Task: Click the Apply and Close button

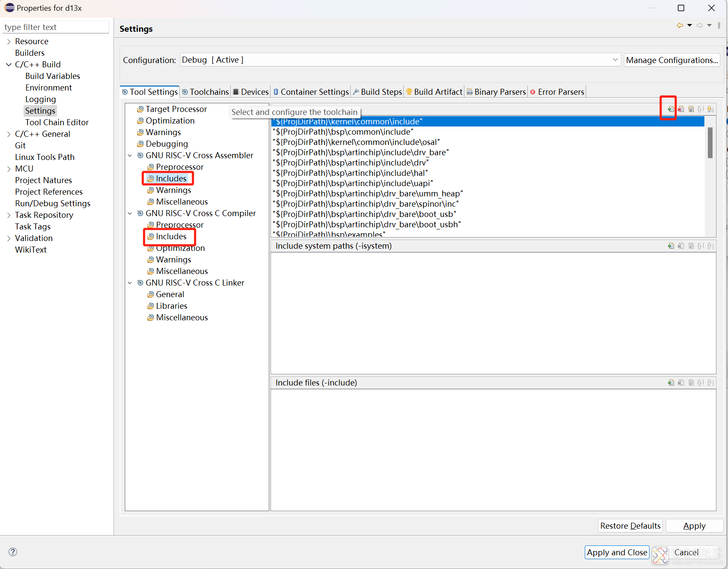Action: (617, 552)
